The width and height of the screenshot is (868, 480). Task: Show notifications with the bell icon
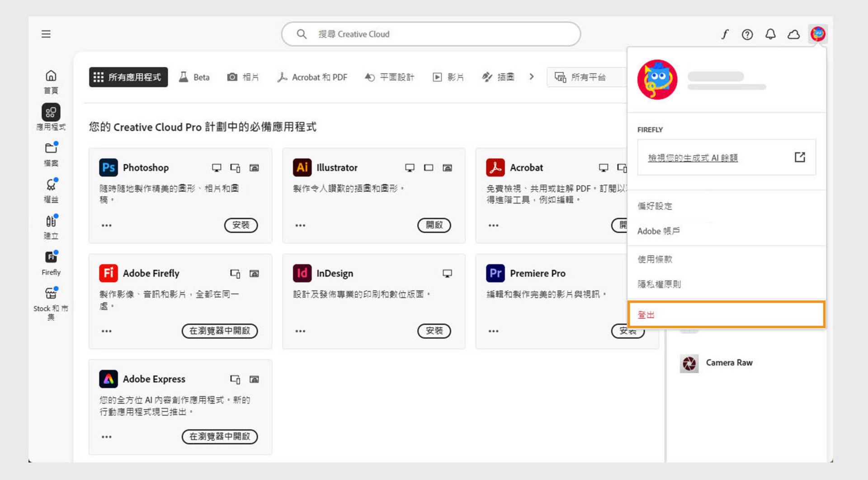click(770, 34)
